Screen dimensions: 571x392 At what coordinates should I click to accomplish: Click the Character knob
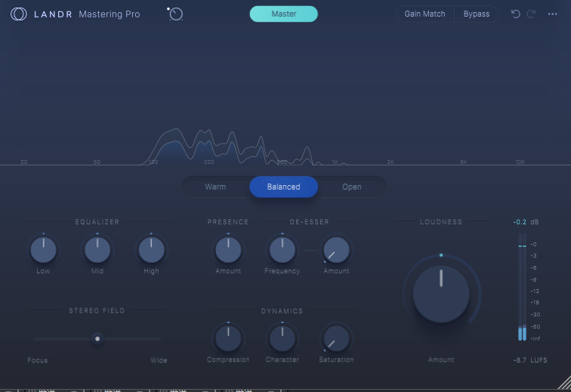pos(282,338)
